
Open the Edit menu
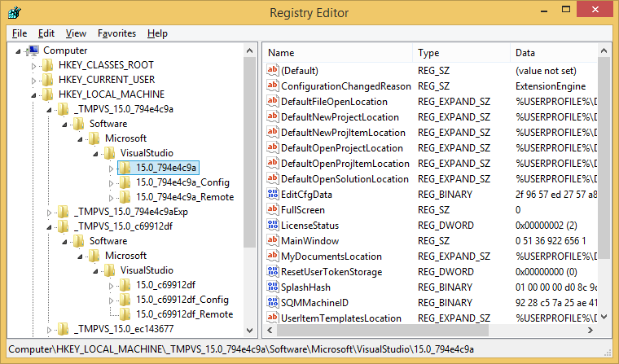coord(46,33)
